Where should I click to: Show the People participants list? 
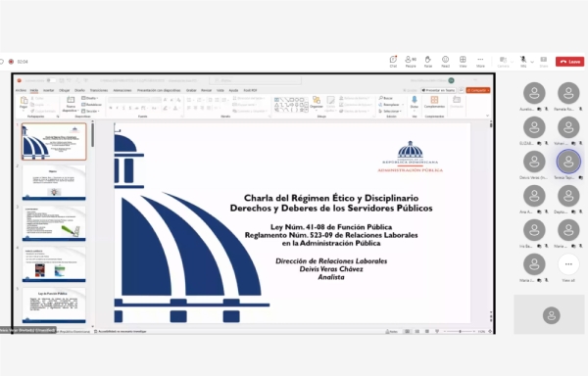point(411,62)
